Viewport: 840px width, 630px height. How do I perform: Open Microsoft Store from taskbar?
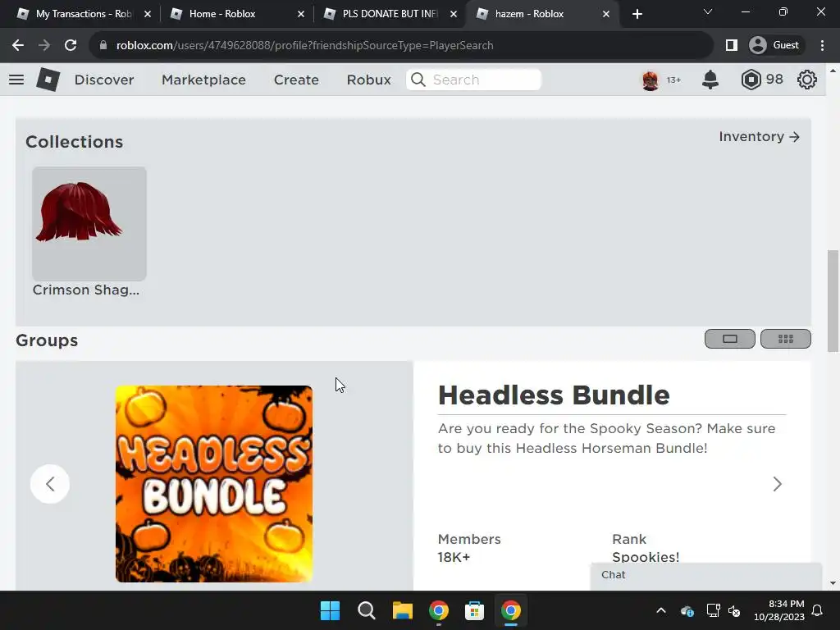(x=474, y=610)
